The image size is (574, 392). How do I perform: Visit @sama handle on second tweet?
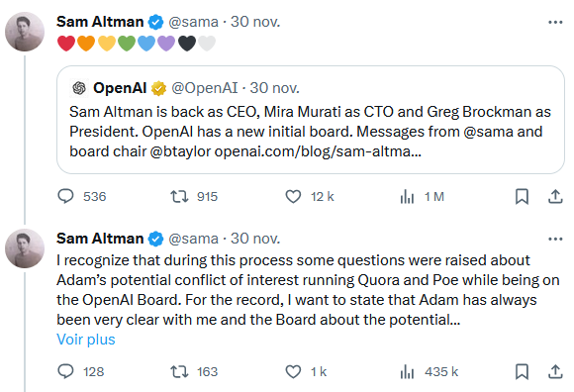point(193,239)
